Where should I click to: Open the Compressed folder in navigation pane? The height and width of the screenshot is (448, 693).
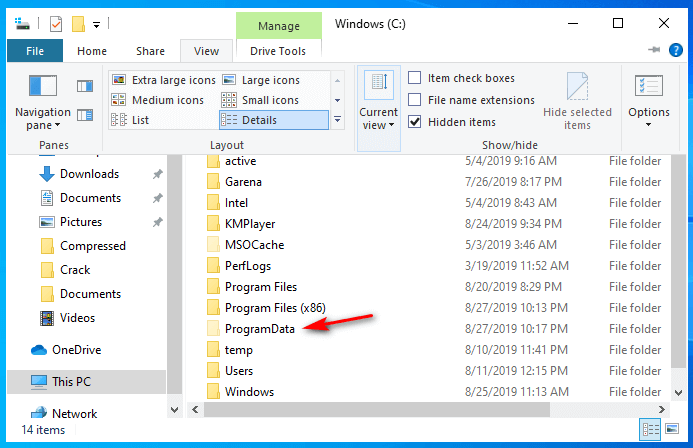click(93, 246)
